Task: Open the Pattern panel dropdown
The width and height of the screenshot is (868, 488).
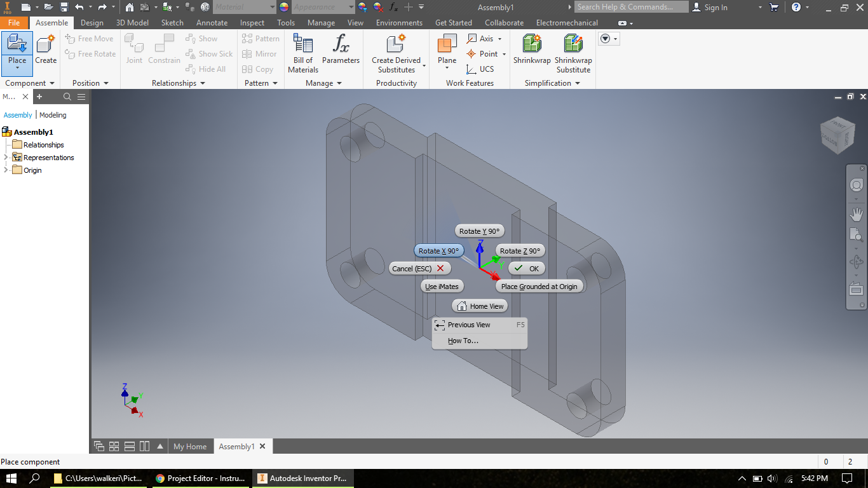Action: point(275,83)
